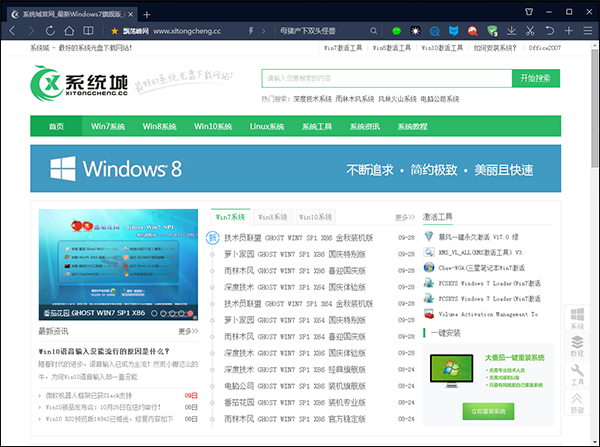Open the green WeChat extension icon
This screenshot has width=600, height=447.
(396, 31)
